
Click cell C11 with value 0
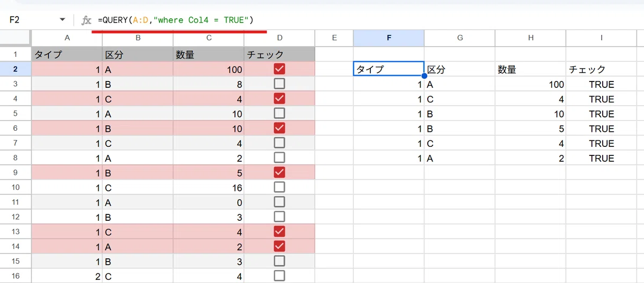click(x=209, y=202)
